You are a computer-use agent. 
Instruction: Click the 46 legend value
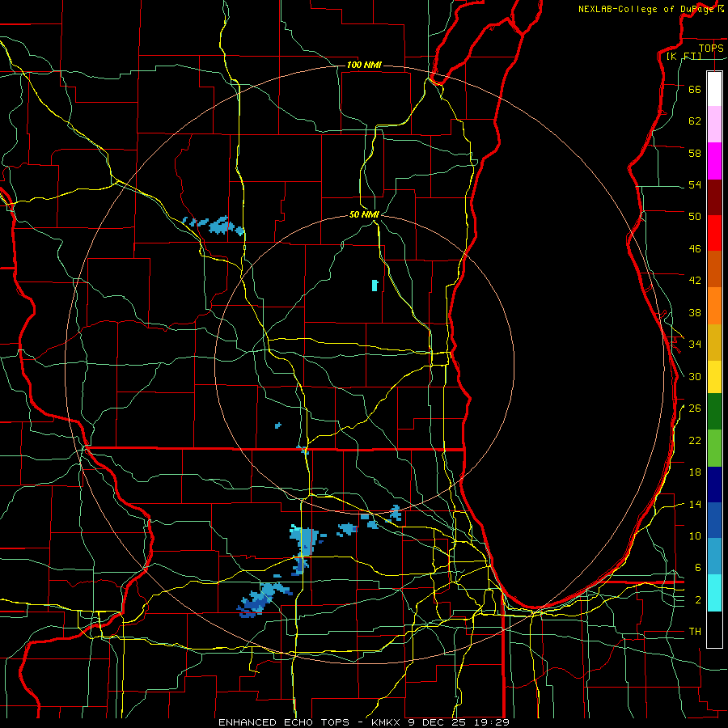(x=695, y=249)
